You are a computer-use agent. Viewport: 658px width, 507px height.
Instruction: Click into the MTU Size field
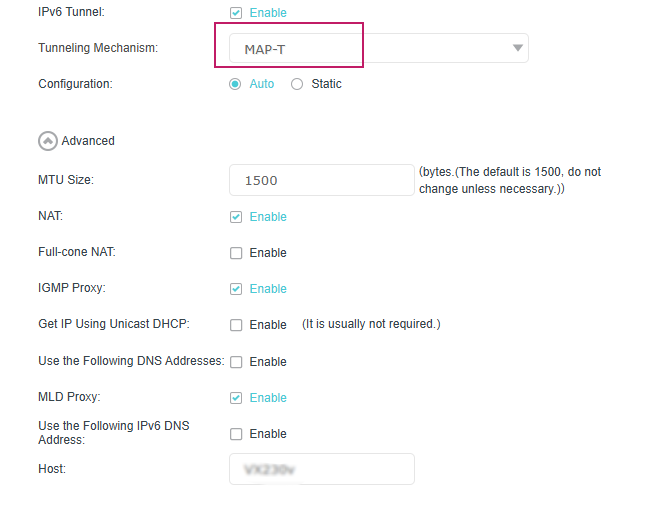322,180
